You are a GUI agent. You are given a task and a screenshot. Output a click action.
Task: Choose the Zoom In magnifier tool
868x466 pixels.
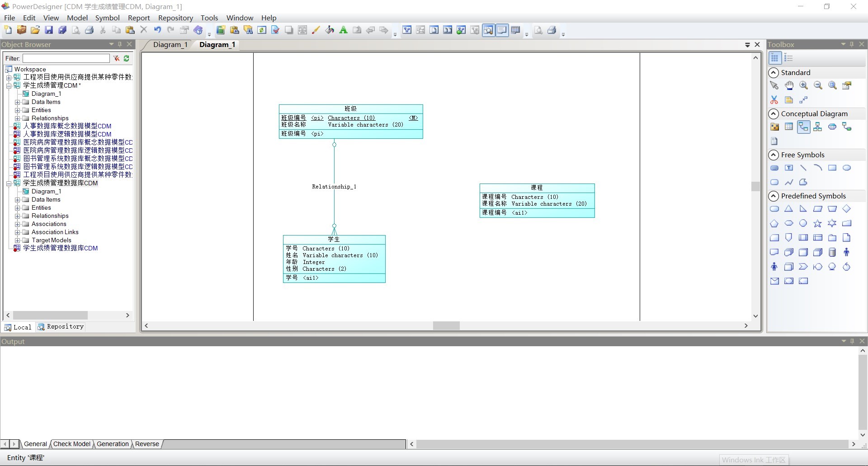pyautogui.click(x=803, y=85)
